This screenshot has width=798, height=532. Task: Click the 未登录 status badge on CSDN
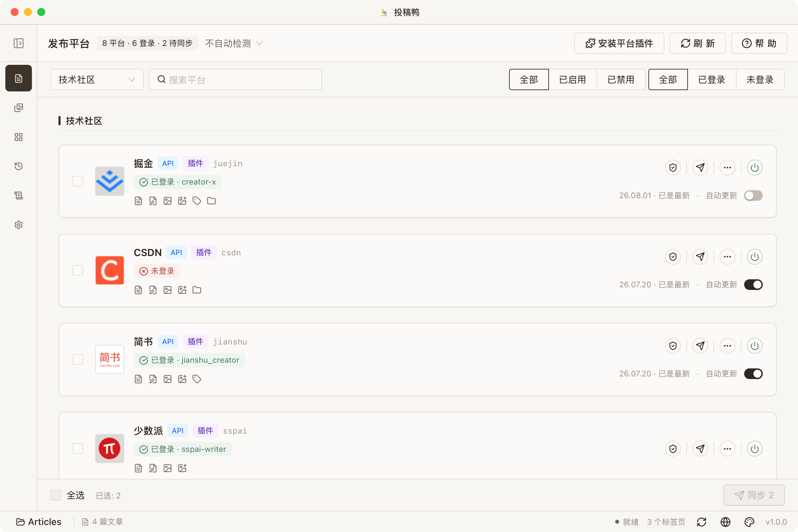[157, 271]
